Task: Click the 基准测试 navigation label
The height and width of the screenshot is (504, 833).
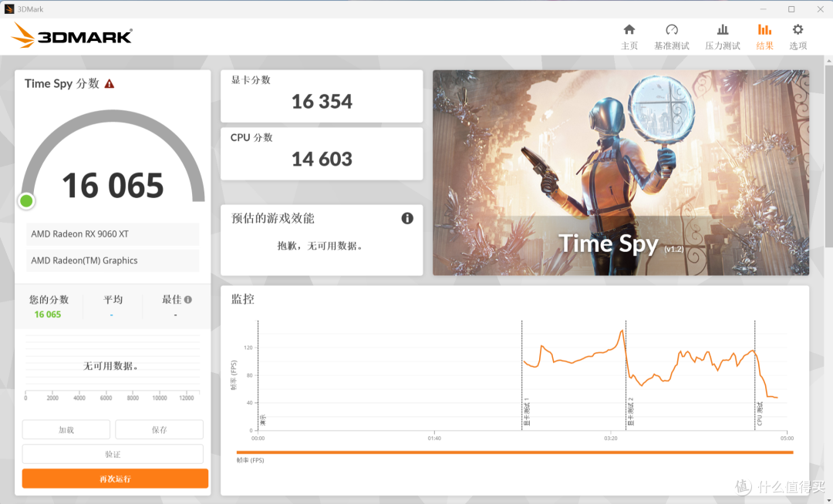Action: tap(672, 46)
